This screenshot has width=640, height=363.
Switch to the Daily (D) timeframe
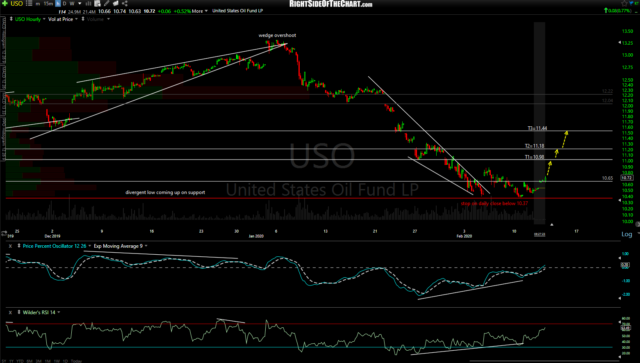pyautogui.click(x=64, y=4)
